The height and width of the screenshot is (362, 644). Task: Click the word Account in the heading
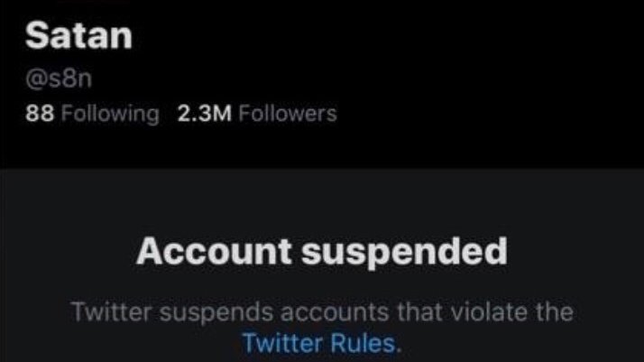[213, 252]
